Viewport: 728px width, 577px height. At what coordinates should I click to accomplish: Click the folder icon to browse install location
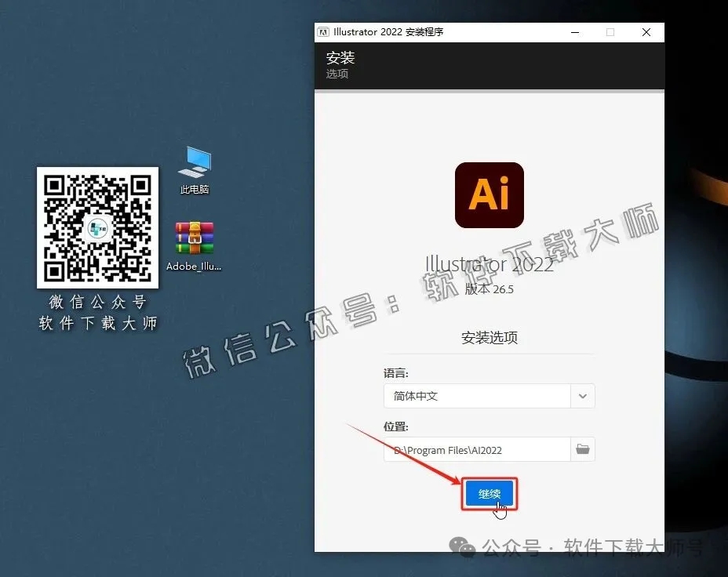(x=582, y=449)
